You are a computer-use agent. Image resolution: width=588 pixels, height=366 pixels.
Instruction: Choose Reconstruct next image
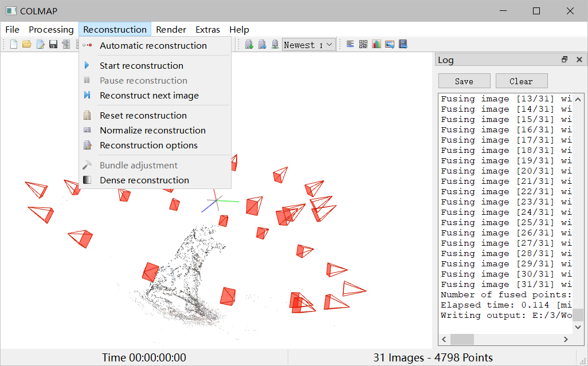click(x=155, y=96)
